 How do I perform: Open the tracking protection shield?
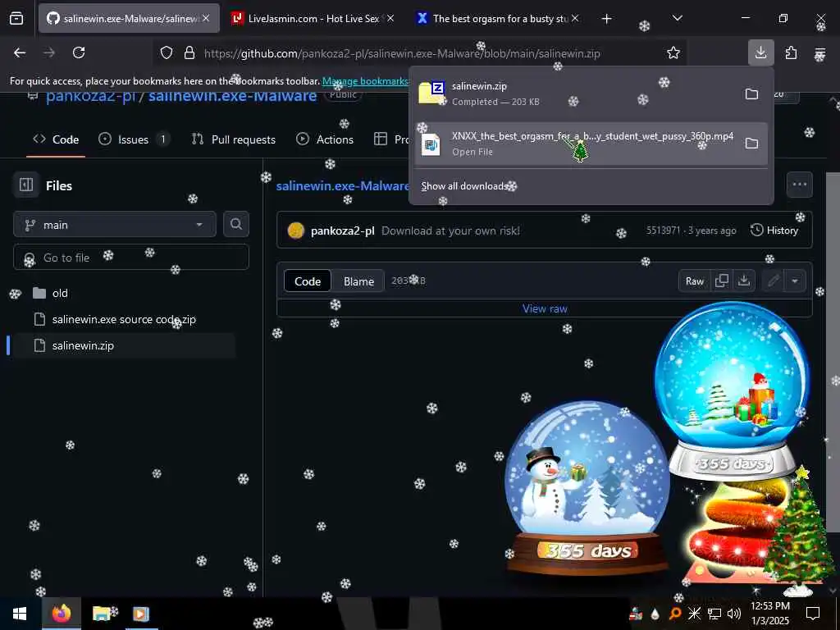click(167, 52)
